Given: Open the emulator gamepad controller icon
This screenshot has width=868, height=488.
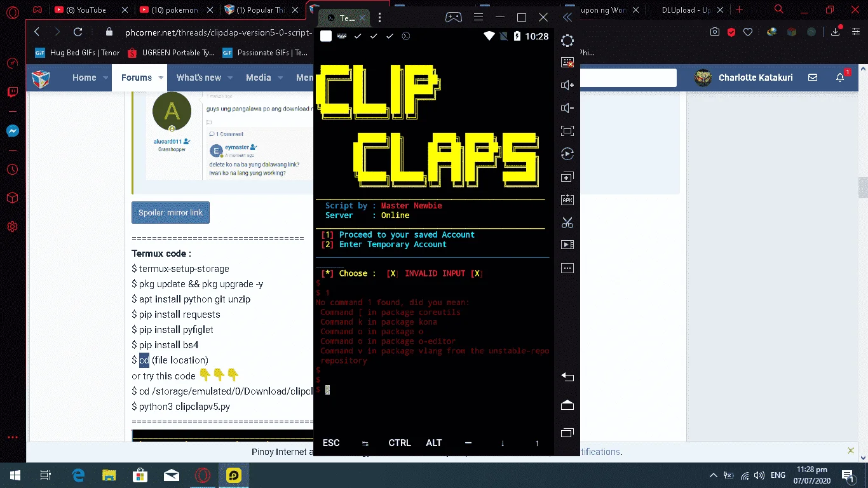Looking at the screenshot, I should pos(453,17).
